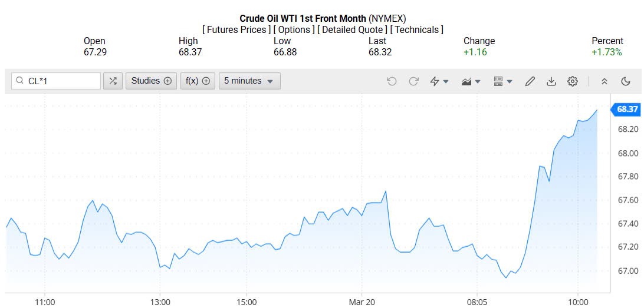Viewport: 644px width, 308px height.
Task: Open the chart layout template dropdown
Action: (x=502, y=81)
